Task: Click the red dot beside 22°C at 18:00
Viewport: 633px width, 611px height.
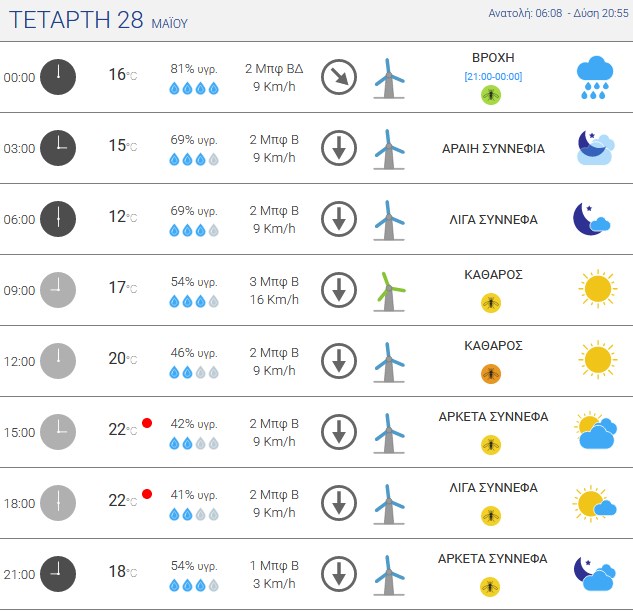Action: [147, 494]
